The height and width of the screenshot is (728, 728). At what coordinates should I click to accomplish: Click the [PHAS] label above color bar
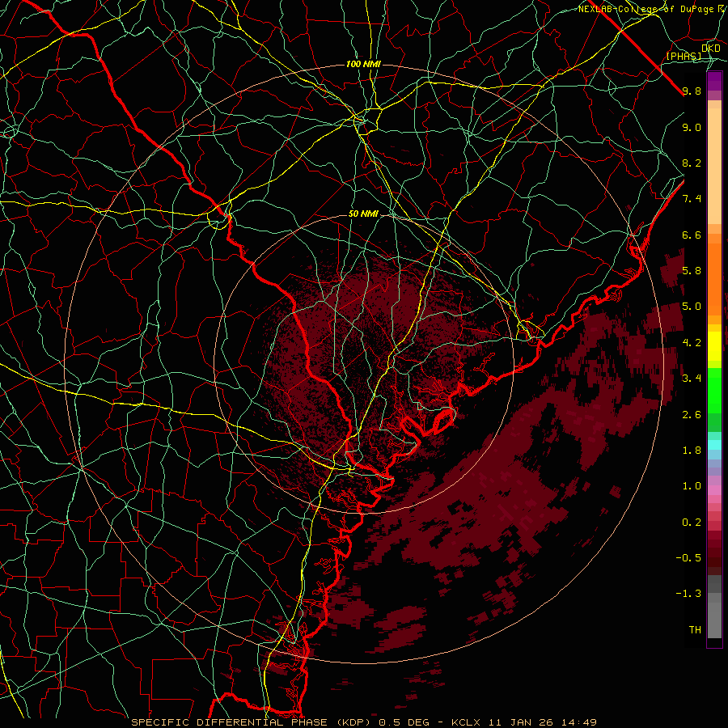tap(684, 57)
